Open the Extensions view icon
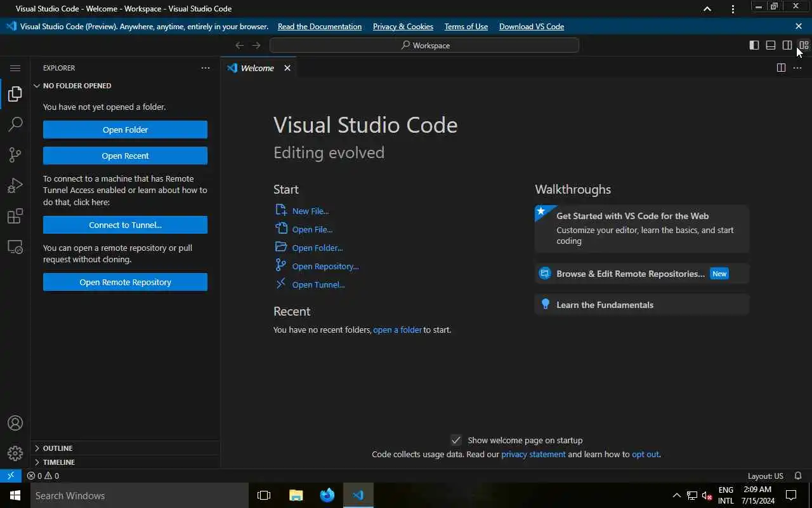The width and height of the screenshot is (812, 508). pyautogui.click(x=15, y=217)
